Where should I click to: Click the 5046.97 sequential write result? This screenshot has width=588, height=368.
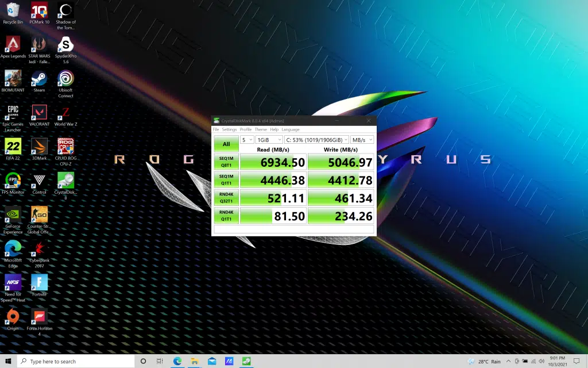pyautogui.click(x=341, y=162)
